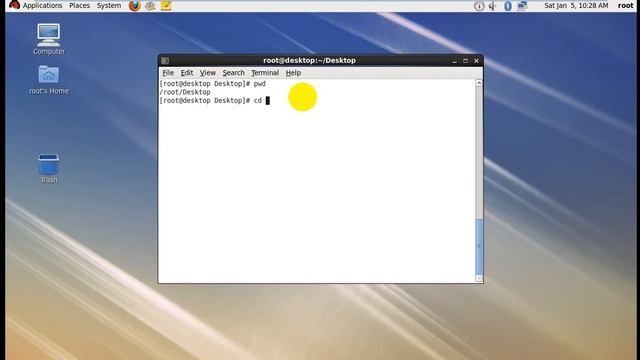
Task: Click the terminal window menu icon in titlebar
Action: [165, 61]
